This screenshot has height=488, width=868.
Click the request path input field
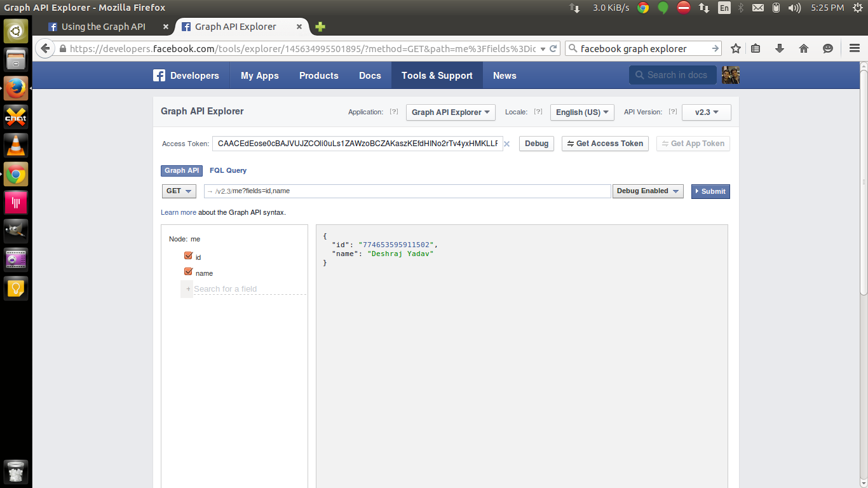407,191
